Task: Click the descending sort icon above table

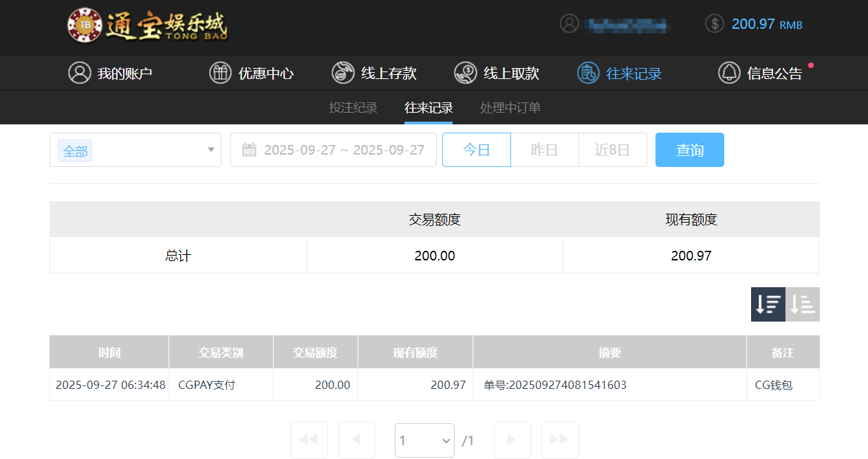Action: point(768,304)
